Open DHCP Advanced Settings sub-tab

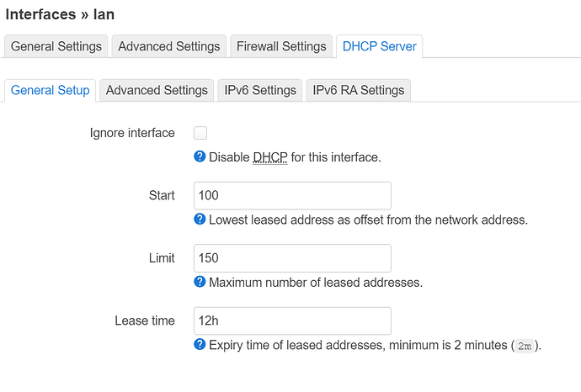[157, 90]
